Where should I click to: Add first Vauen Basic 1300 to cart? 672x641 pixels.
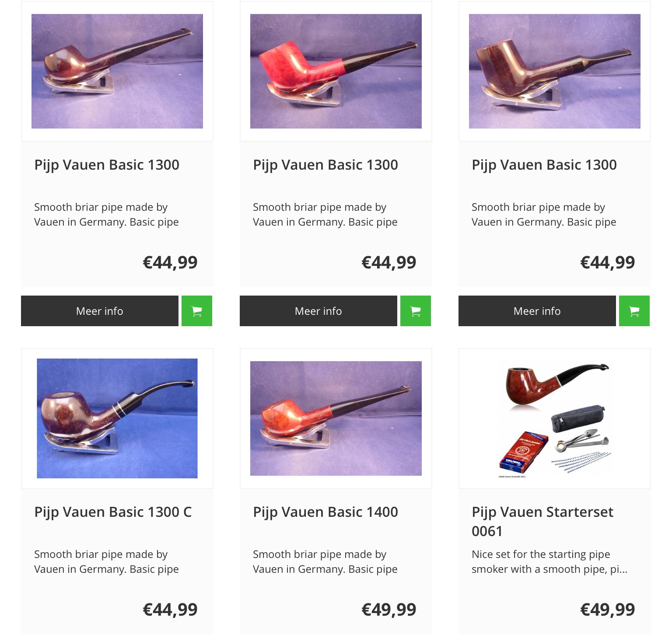tap(197, 311)
